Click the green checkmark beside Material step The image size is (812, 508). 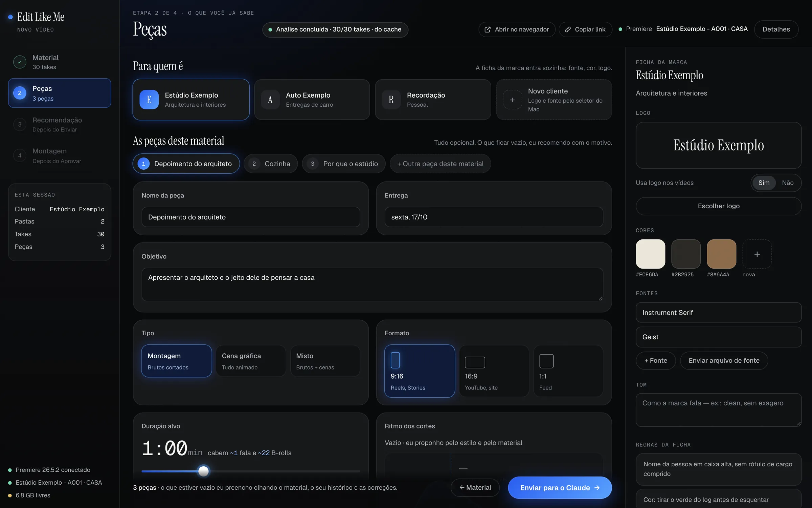click(x=20, y=62)
